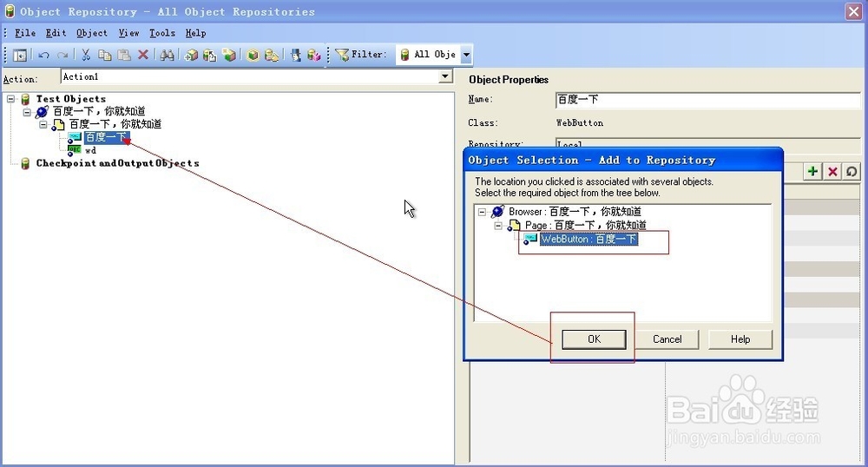Select WebButton : 百度一下 in dialog tree
The image size is (868, 467).
(589, 240)
